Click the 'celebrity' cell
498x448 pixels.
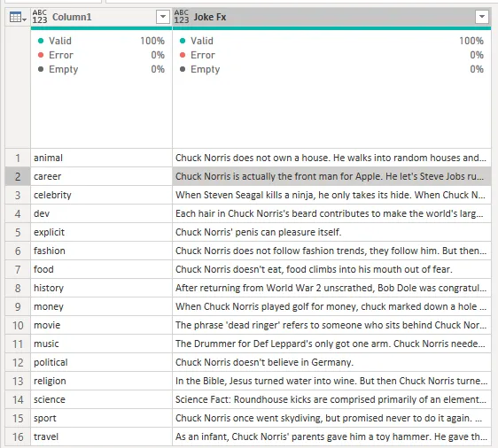tap(101, 195)
